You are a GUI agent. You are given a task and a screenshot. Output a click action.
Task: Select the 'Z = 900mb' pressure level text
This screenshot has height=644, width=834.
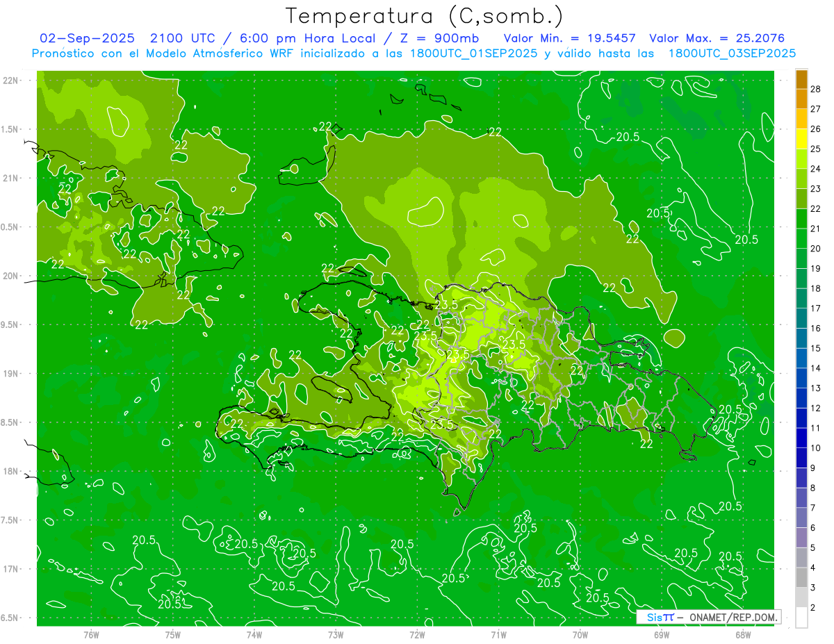(439, 38)
